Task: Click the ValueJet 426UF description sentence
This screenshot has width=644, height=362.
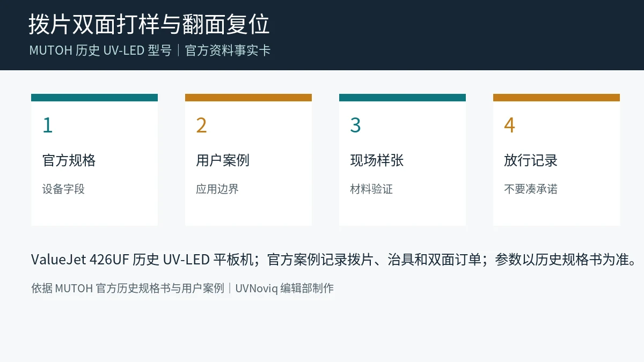Action: 334,260
